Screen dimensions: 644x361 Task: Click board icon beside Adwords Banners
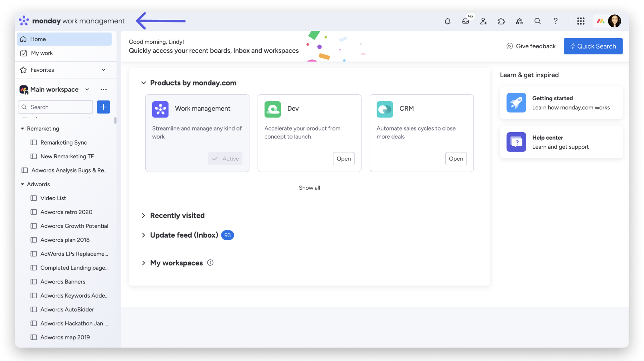pos(34,281)
